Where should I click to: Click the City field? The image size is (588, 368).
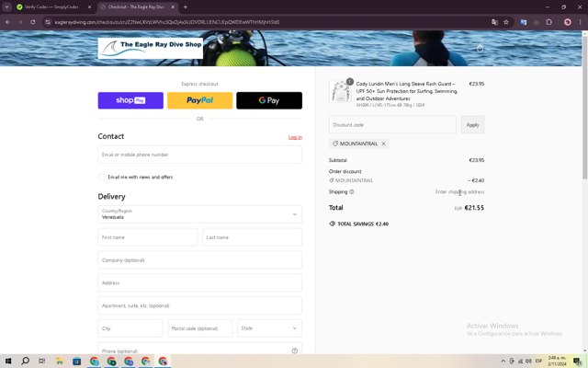click(x=130, y=328)
